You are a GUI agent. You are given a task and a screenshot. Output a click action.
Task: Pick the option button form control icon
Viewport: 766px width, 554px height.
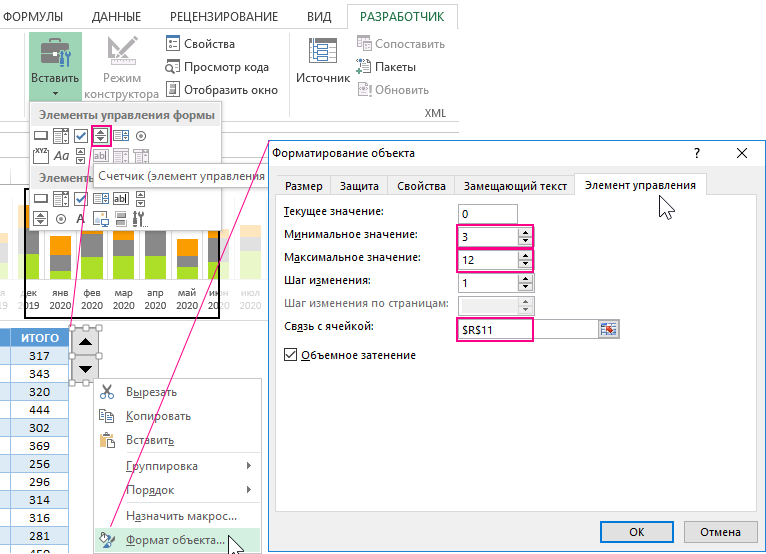click(x=141, y=136)
